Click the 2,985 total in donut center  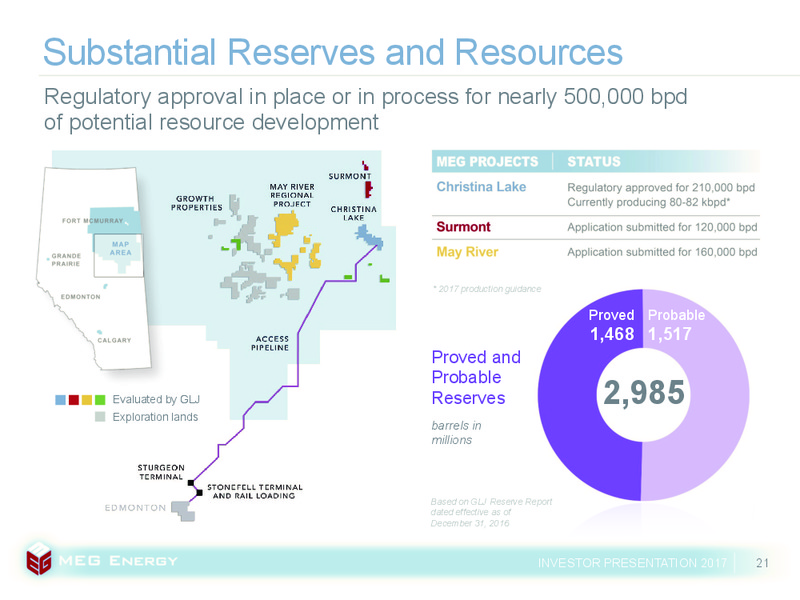(x=644, y=392)
